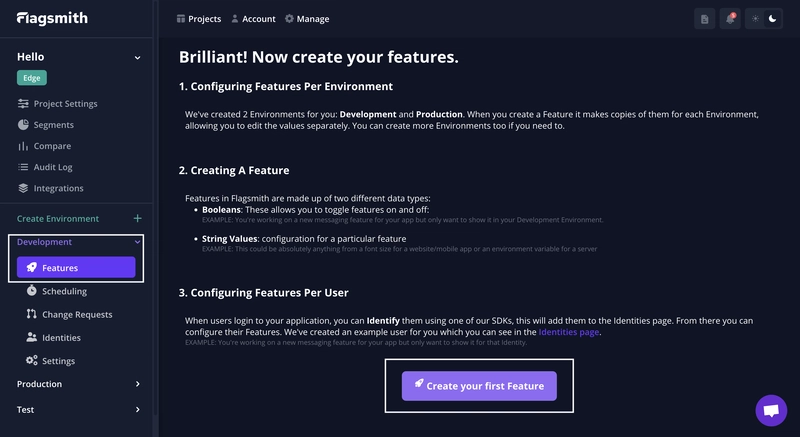Click the Segments pie chart icon

(x=23, y=124)
